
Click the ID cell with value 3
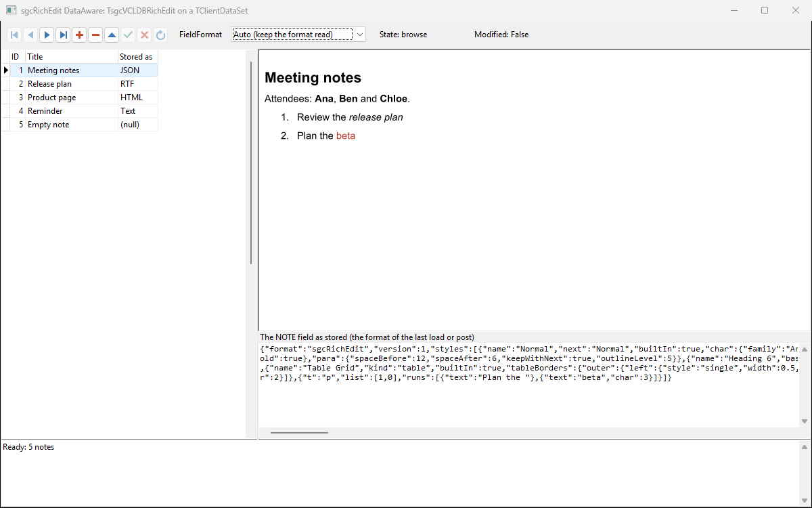[x=18, y=98]
